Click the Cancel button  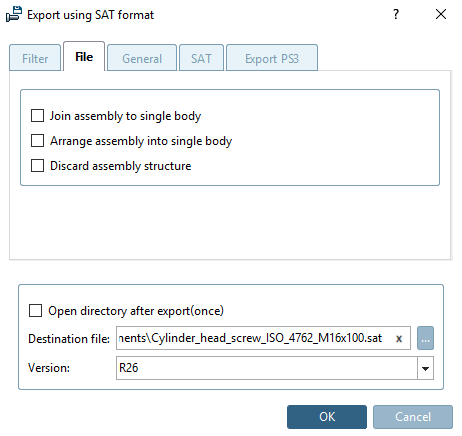(413, 417)
